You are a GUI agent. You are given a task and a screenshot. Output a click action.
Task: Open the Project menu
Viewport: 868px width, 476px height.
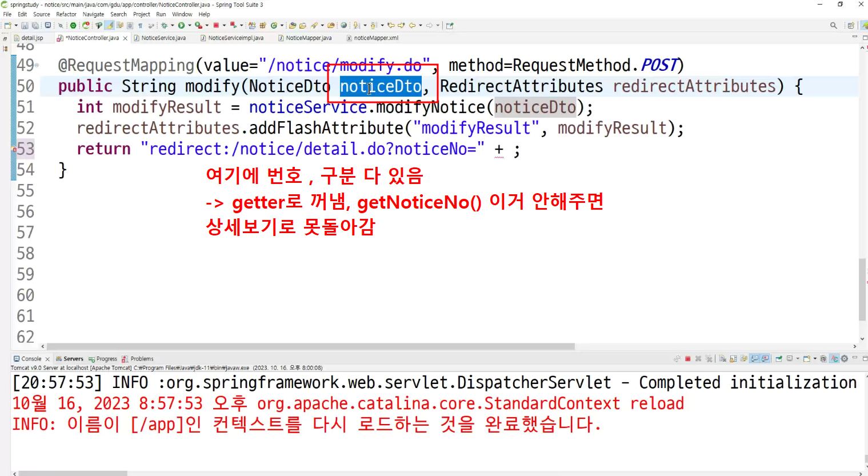click(x=142, y=14)
